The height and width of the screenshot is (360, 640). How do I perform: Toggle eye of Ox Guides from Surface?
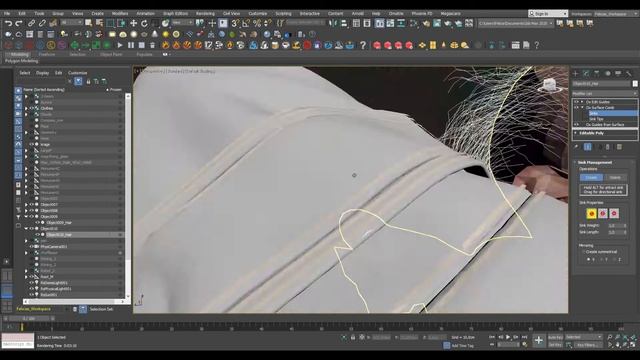pos(576,124)
